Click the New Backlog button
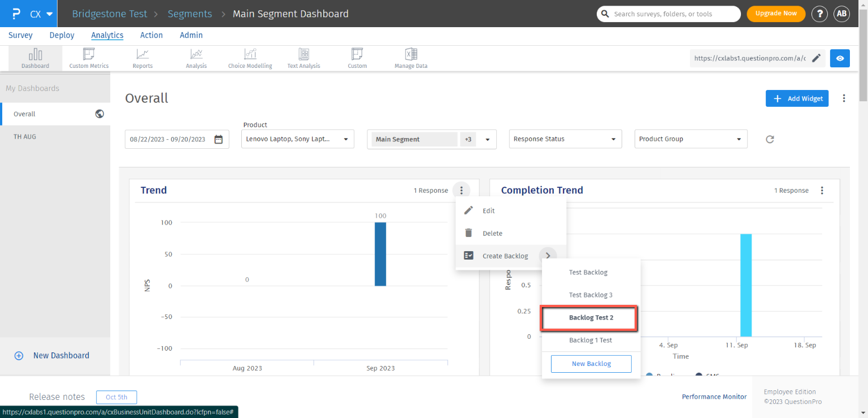This screenshot has height=418, width=868. pos(591,364)
